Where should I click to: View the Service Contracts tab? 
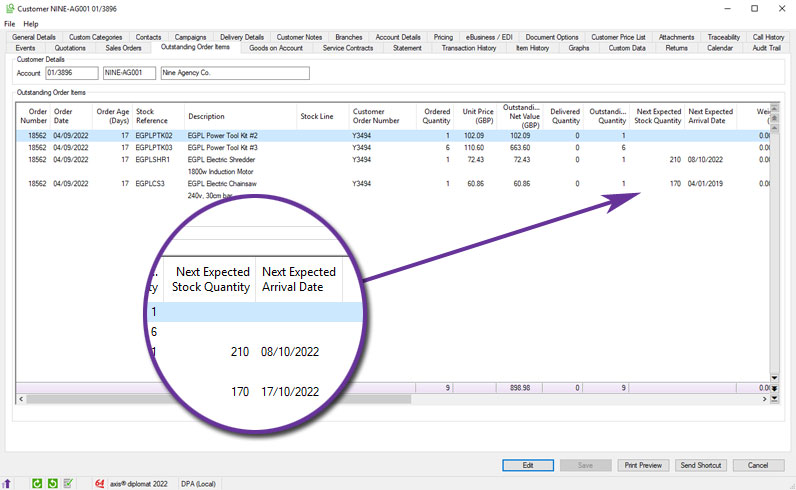point(348,48)
